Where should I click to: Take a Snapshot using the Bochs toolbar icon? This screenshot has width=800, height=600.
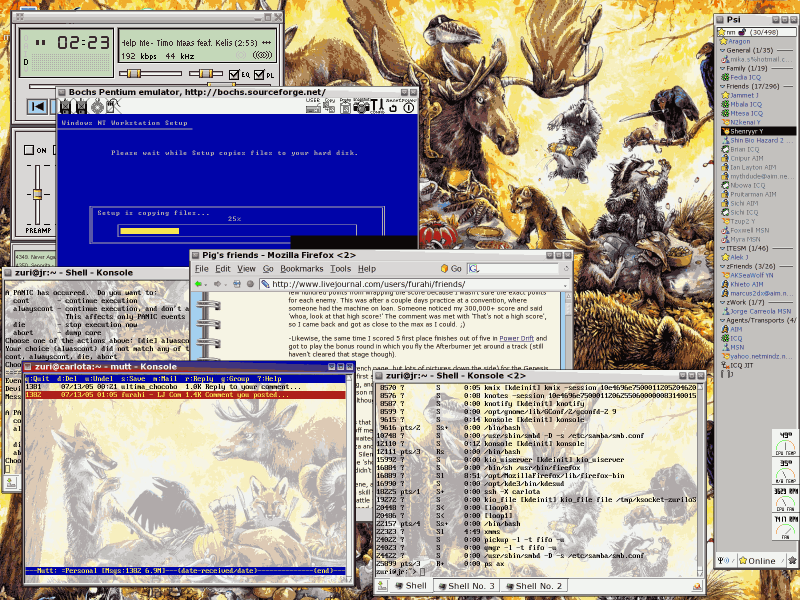point(362,108)
